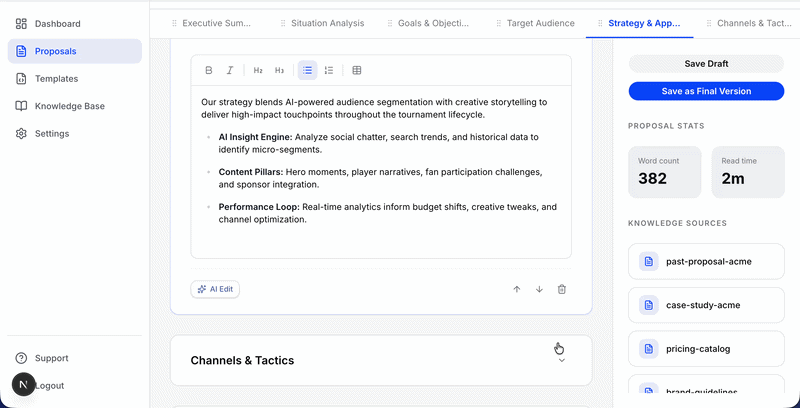Click the Content Pillars bullet text
This screenshot has width=800, height=408.
tap(381, 178)
